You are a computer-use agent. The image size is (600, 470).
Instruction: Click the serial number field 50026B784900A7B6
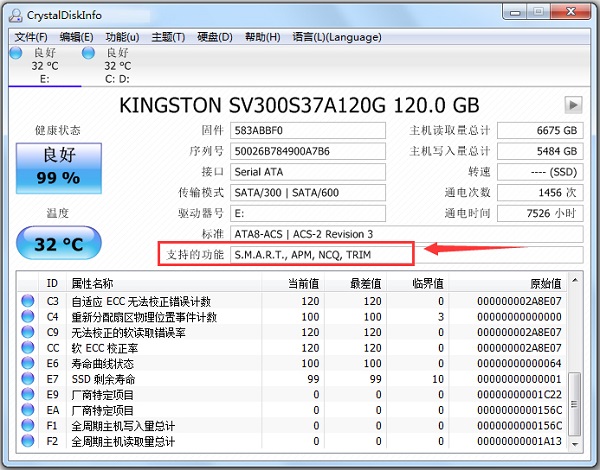tap(308, 151)
